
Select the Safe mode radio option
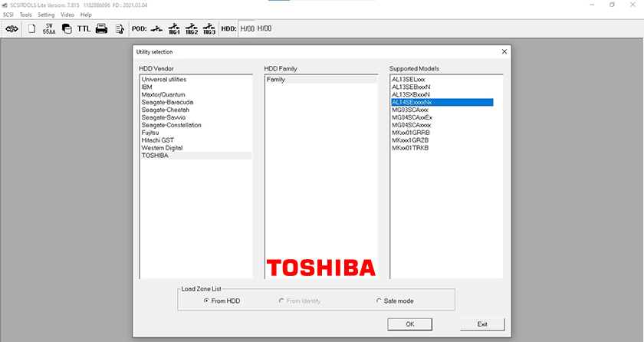(395, 301)
